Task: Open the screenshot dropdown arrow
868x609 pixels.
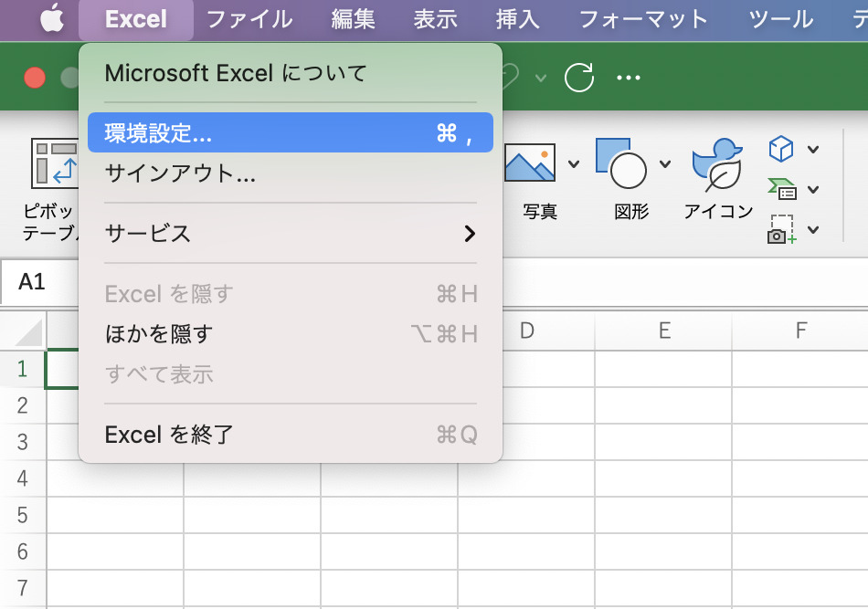Action: (813, 229)
